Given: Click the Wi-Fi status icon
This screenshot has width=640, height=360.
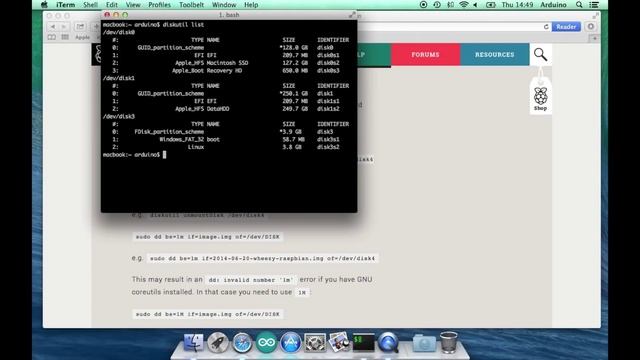Looking at the screenshot, I should [463, 5].
